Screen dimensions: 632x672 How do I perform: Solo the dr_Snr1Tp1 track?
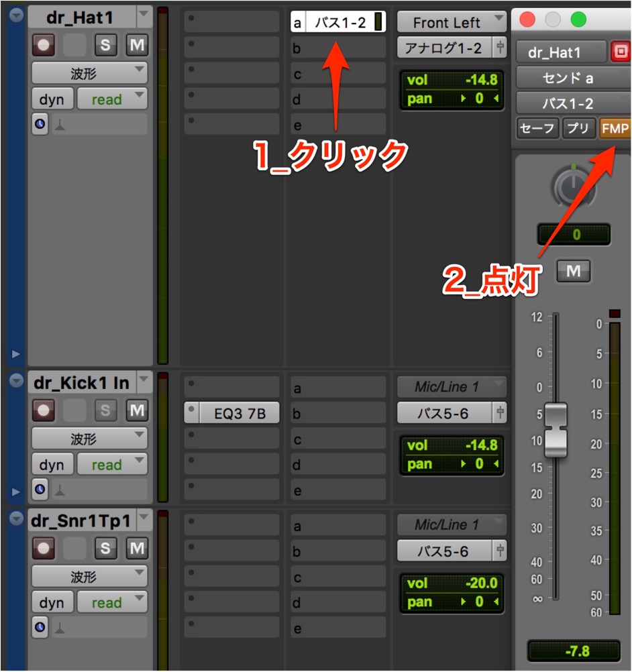(105, 548)
